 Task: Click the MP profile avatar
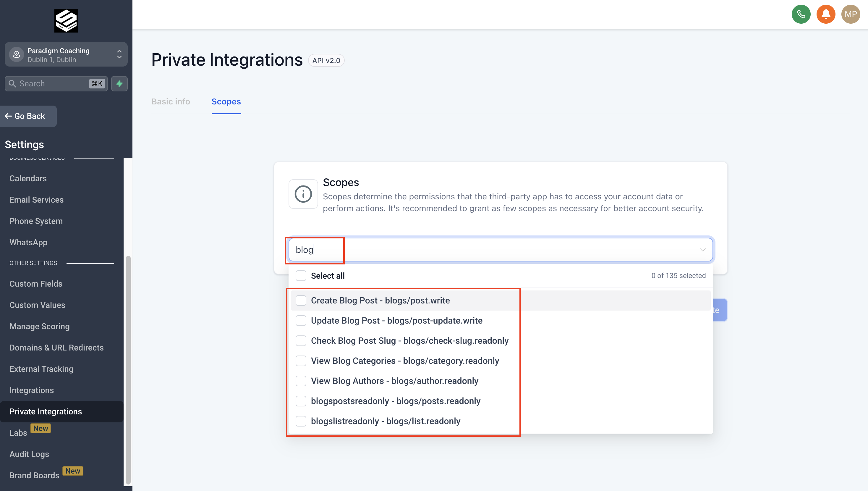click(851, 14)
